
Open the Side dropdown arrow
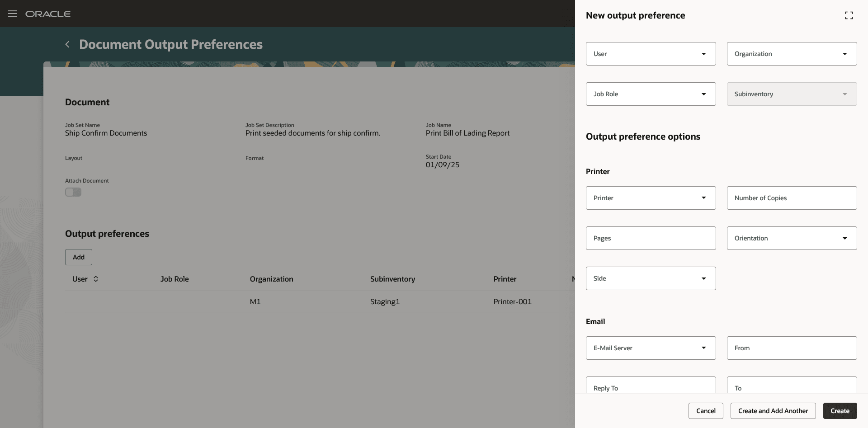pyautogui.click(x=703, y=278)
